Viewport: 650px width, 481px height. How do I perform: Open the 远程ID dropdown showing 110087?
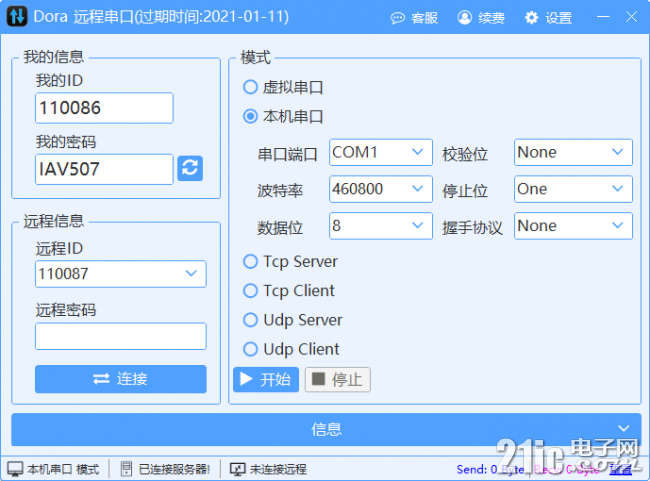121,274
